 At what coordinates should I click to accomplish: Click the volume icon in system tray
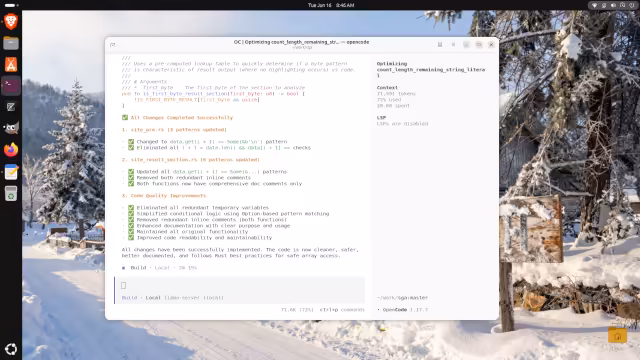coord(613,5)
